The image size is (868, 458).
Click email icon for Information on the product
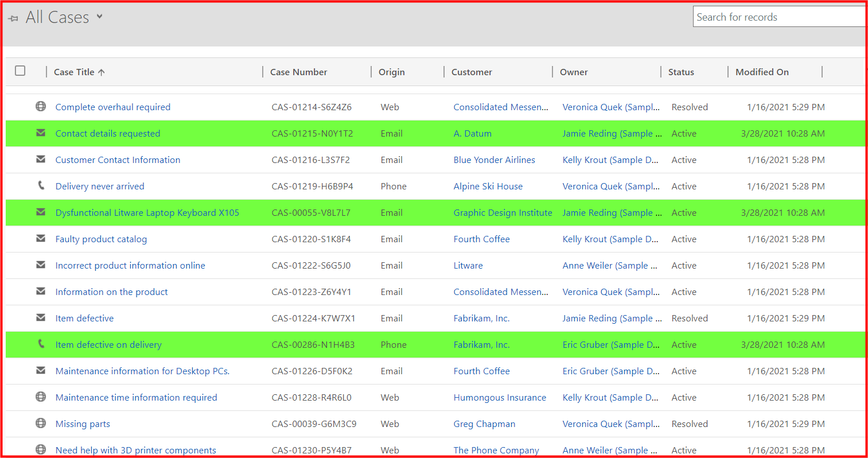(41, 291)
